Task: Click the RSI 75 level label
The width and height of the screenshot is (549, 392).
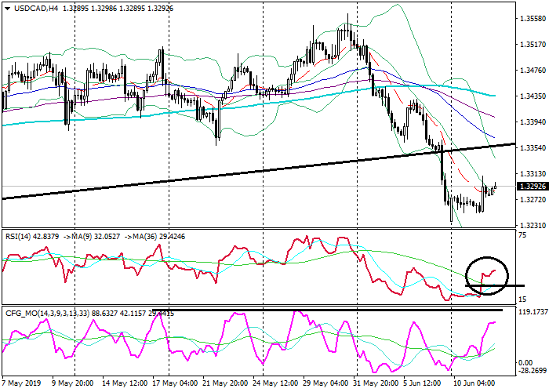Action: [522, 234]
